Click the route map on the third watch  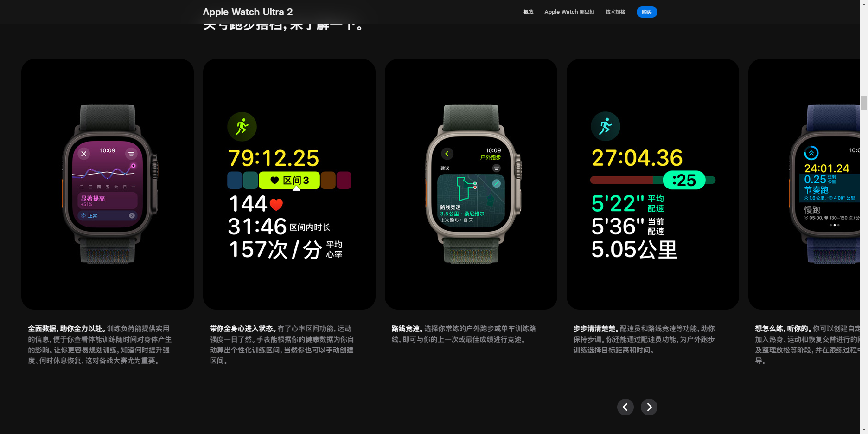point(471,201)
